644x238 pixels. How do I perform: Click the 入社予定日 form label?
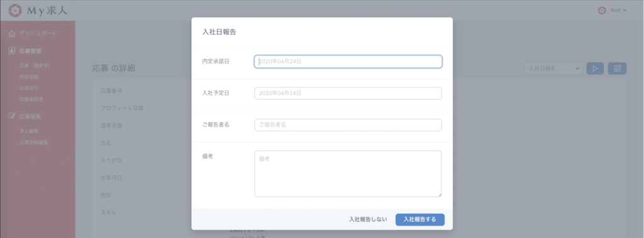pos(216,93)
